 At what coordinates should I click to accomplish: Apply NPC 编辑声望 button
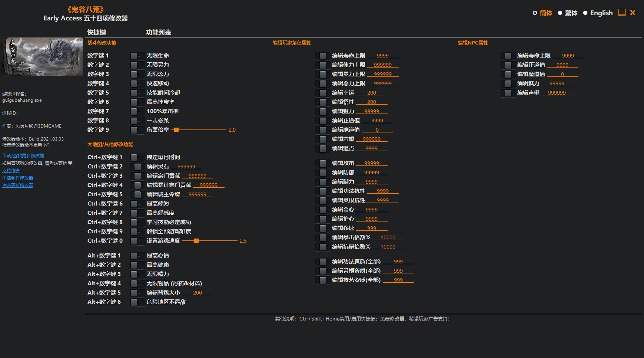(508, 93)
